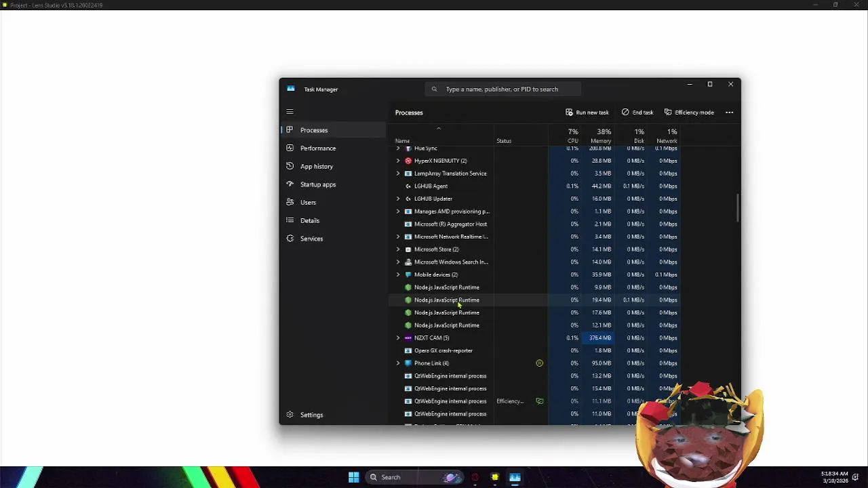
Task: Open the App history page
Action: pyautogui.click(x=333, y=166)
